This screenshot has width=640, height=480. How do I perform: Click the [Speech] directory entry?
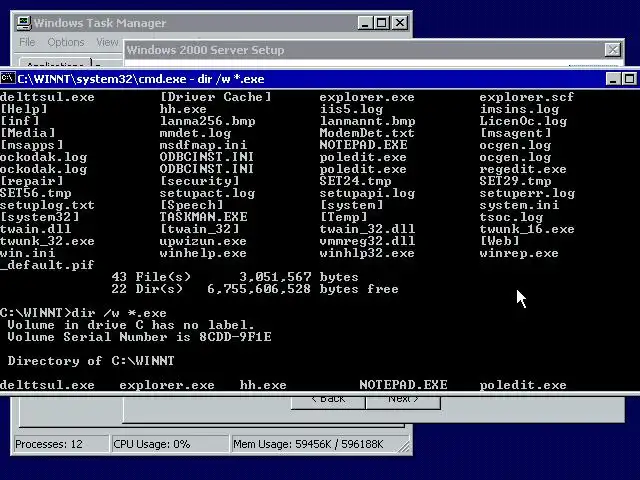click(x=191, y=205)
